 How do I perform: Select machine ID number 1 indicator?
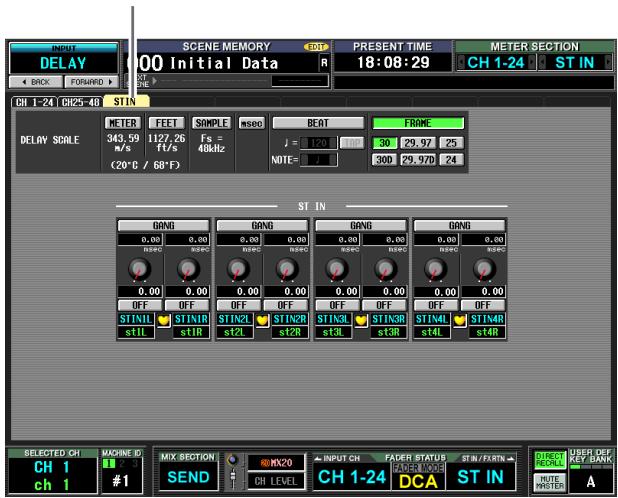tap(108, 464)
